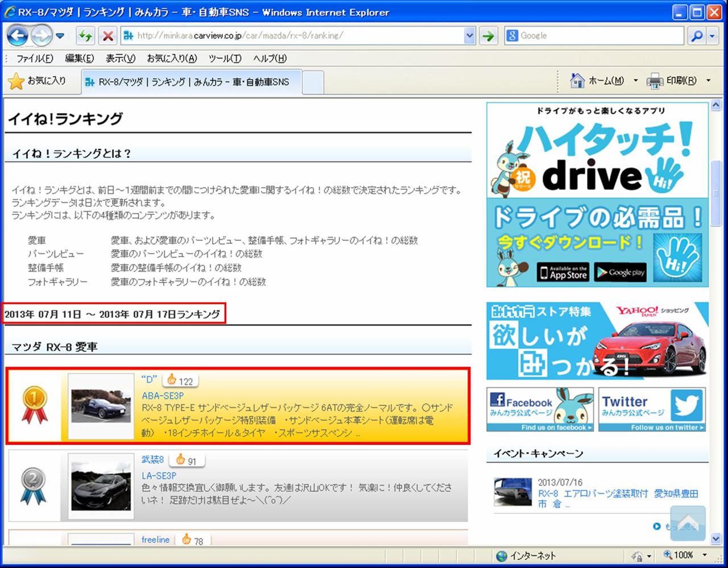Click the browser Back button
Viewport: 728px width, 568px height.
pyautogui.click(x=18, y=36)
